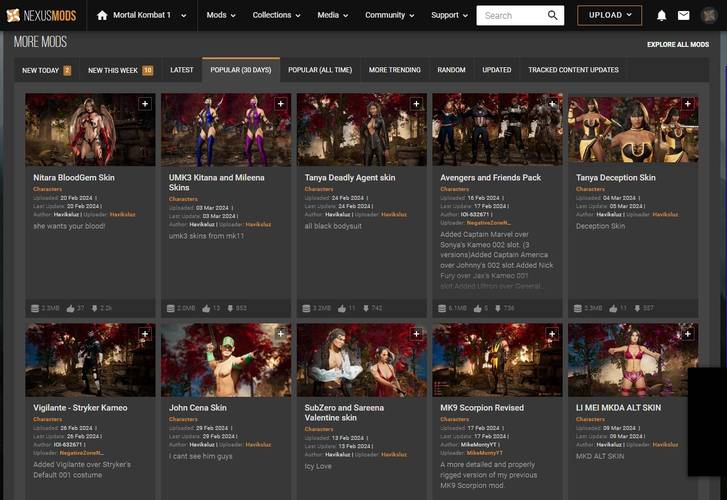Expand the Support menu

click(449, 15)
